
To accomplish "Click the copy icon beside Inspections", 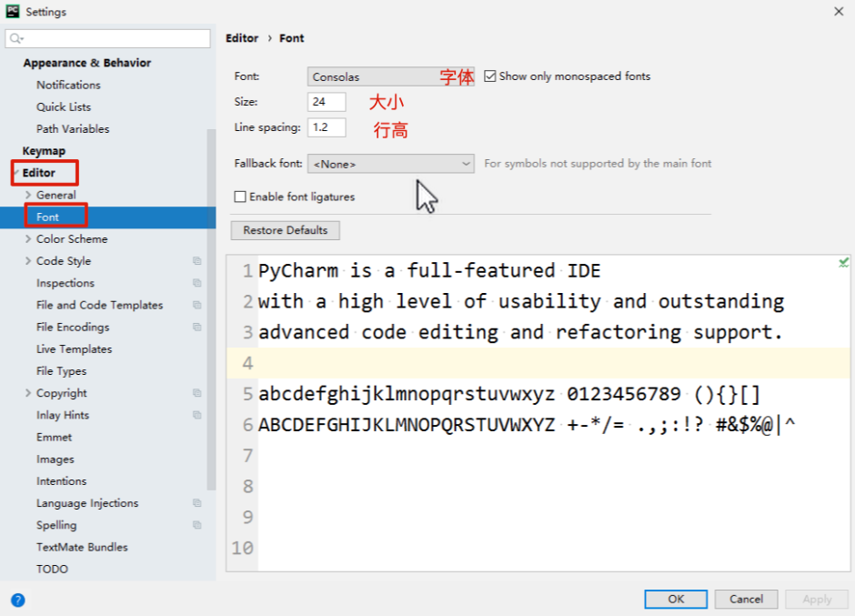I will coord(196,283).
